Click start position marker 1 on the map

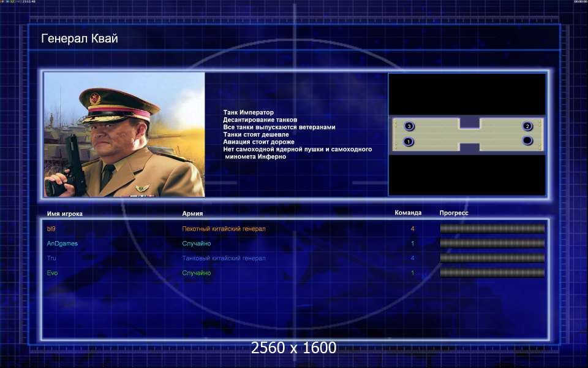click(409, 142)
